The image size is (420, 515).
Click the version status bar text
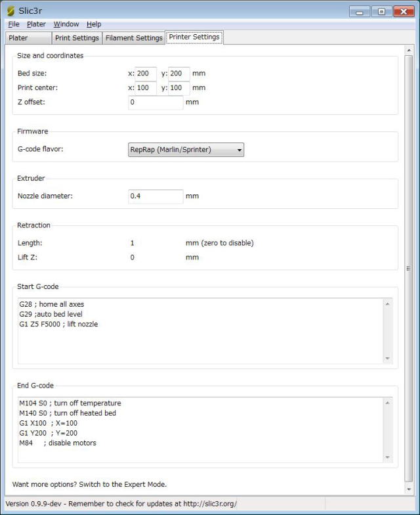121,503
